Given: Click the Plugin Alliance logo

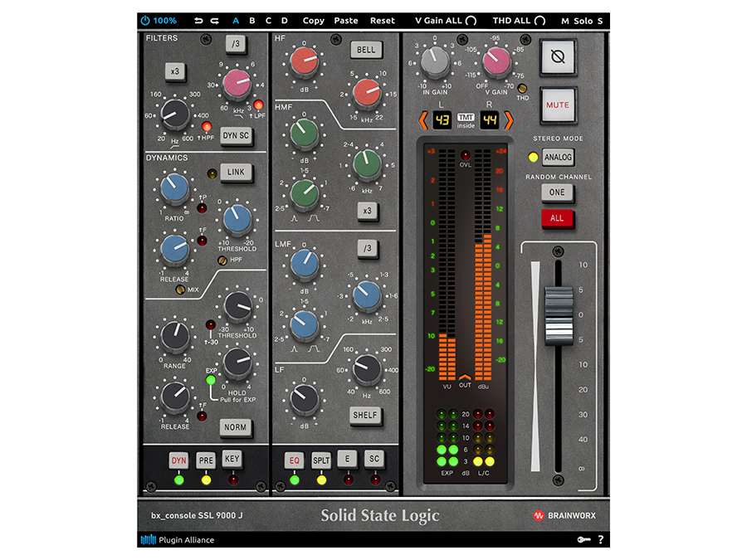Looking at the screenshot, I should click(x=176, y=540).
